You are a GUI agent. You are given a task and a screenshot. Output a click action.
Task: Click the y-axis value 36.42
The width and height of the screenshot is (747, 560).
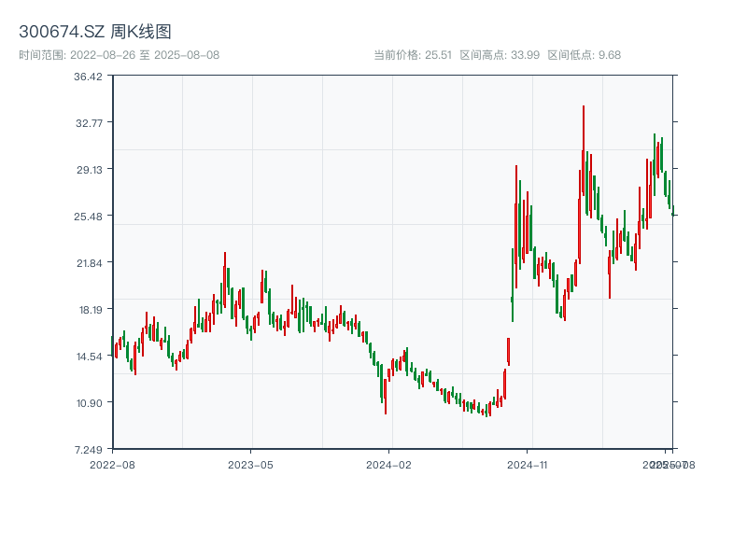tap(88, 77)
